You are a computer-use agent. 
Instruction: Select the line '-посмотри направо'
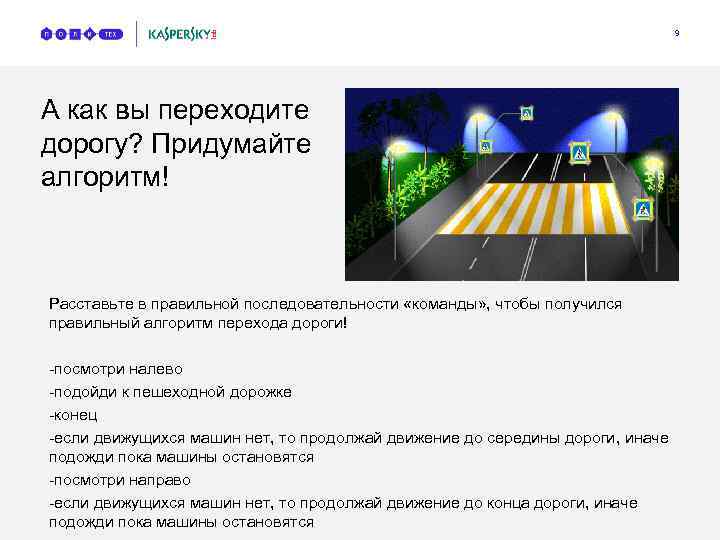point(120,480)
